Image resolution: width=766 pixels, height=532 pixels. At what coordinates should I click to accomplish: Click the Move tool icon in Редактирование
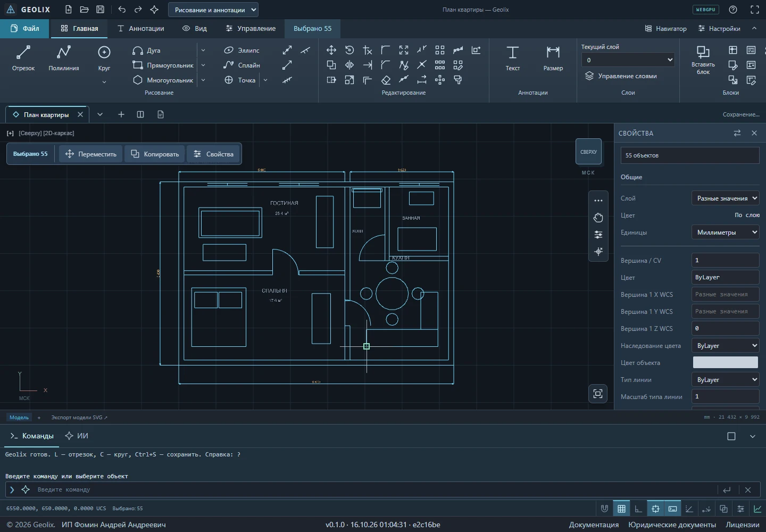[x=331, y=50]
